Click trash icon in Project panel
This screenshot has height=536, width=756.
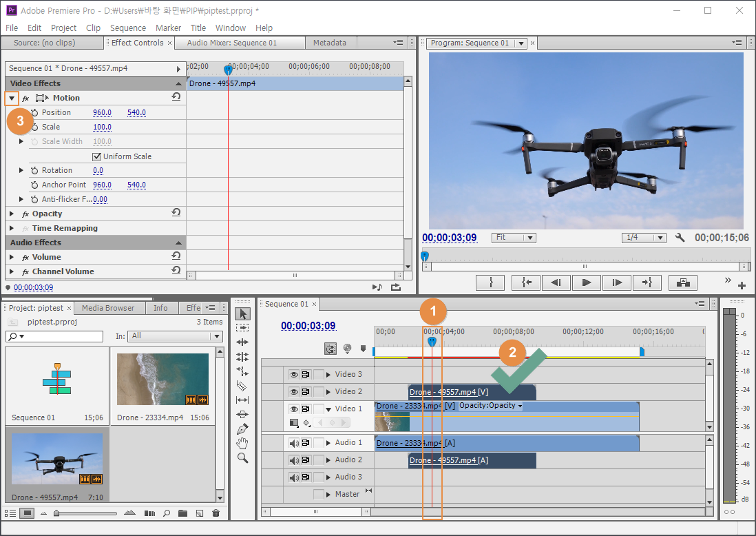click(216, 513)
